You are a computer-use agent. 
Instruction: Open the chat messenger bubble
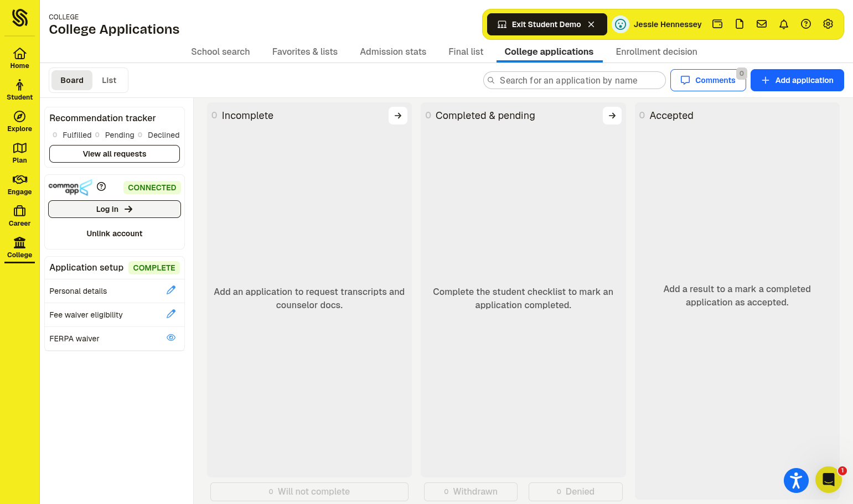click(x=829, y=480)
